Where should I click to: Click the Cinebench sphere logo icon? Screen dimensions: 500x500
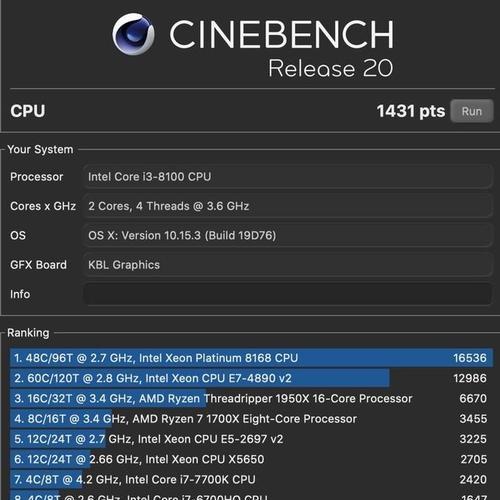pyautogui.click(x=133, y=34)
